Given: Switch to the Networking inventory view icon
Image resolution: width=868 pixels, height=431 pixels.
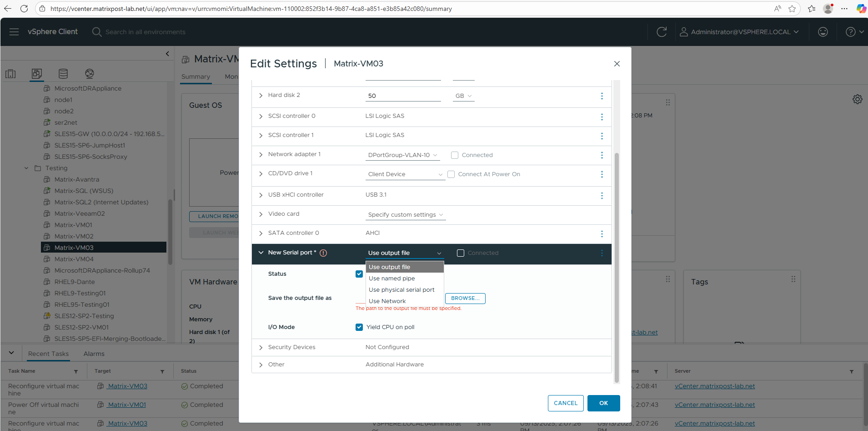Looking at the screenshot, I should tap(90, 74).
